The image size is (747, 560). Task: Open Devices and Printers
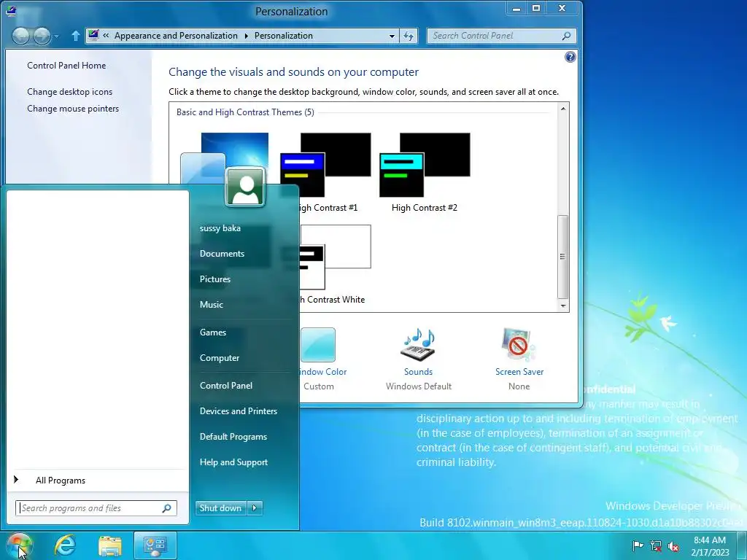click(x=239, y=411)
